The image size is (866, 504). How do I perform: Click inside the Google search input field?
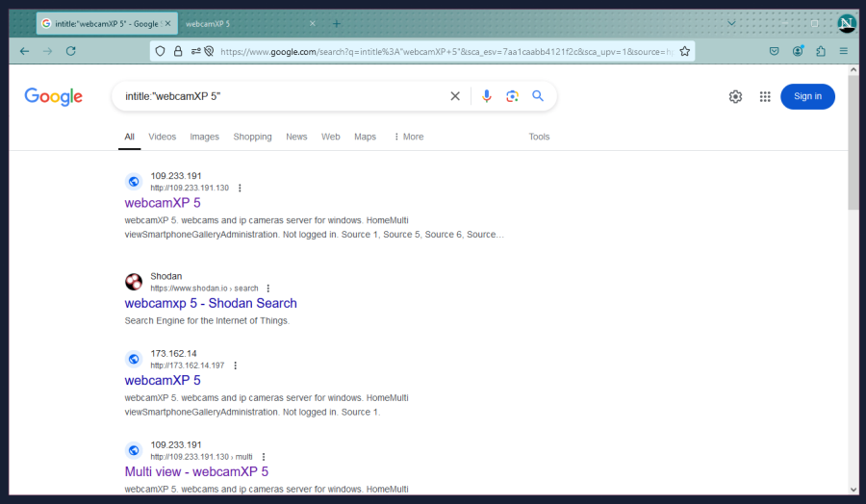point(279,96)
